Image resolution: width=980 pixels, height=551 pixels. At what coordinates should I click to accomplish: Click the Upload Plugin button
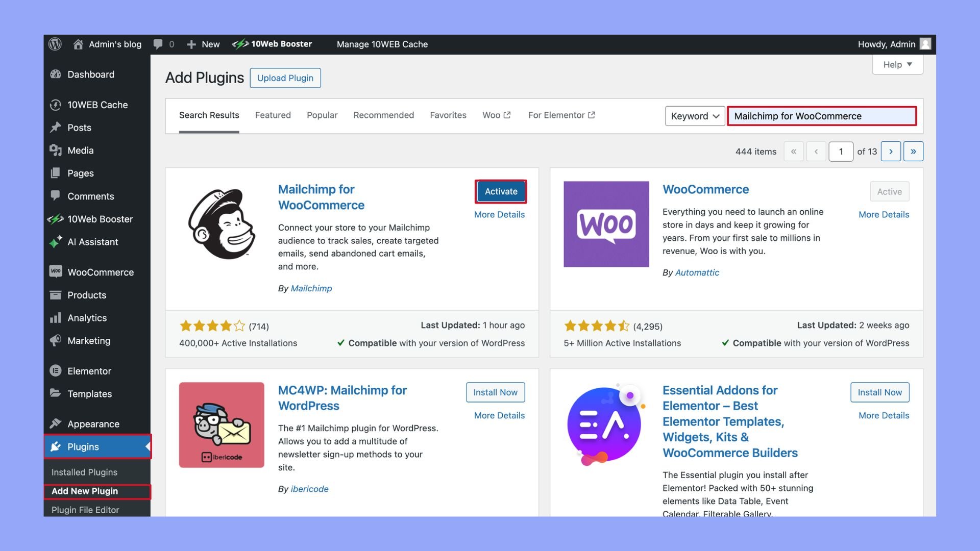pos(285,78)
